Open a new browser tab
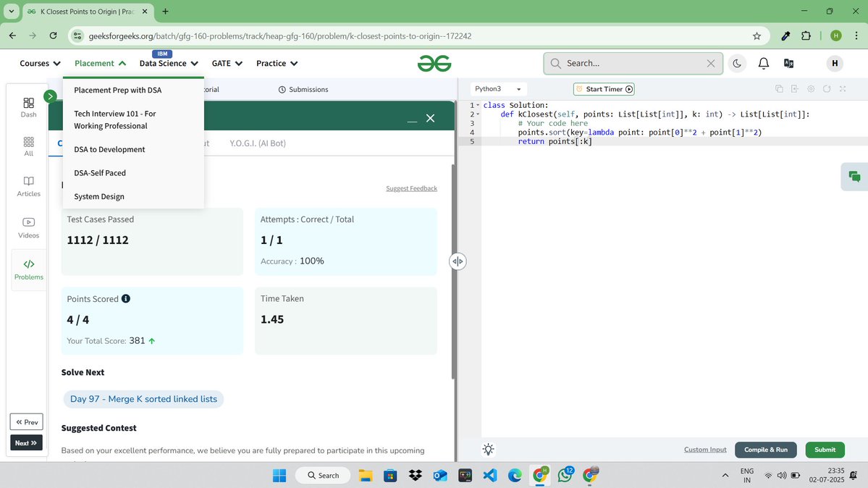The height and width of the screenshot is (488, 868). coord(165,11)
